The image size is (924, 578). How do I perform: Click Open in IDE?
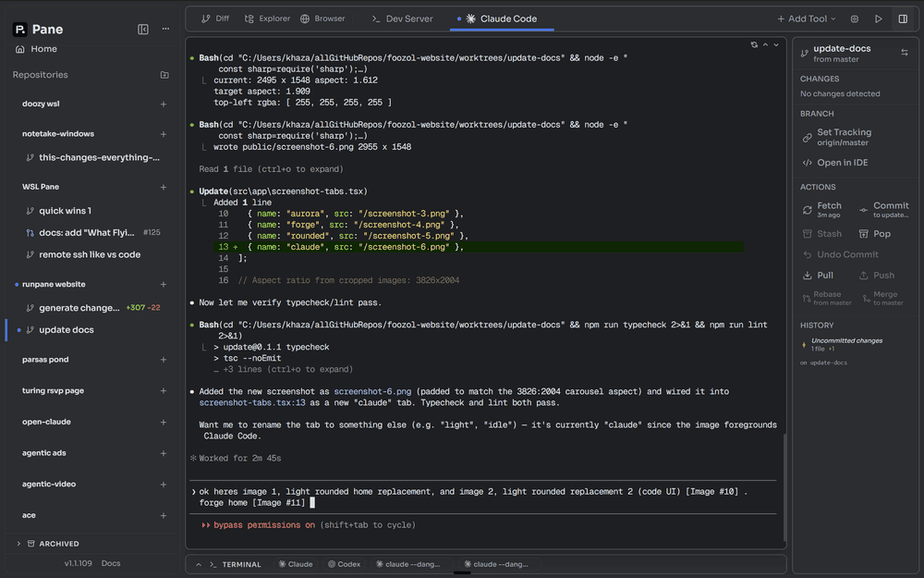(845, 162)
